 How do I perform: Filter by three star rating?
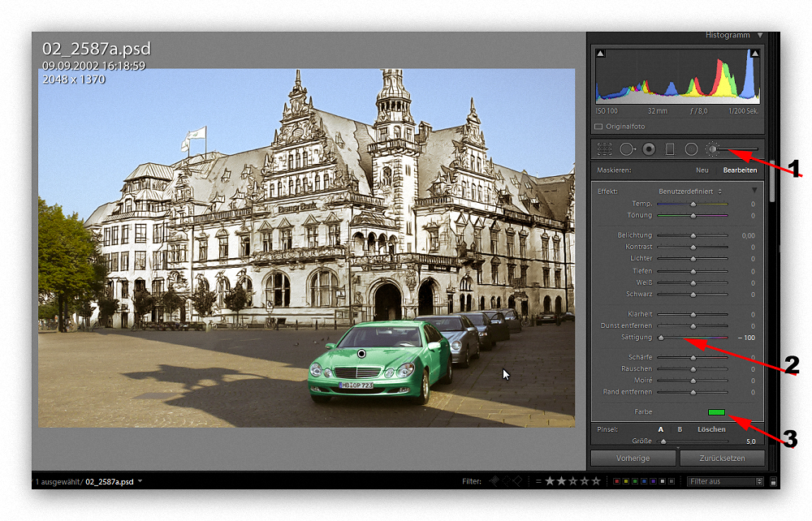[572, 481]
